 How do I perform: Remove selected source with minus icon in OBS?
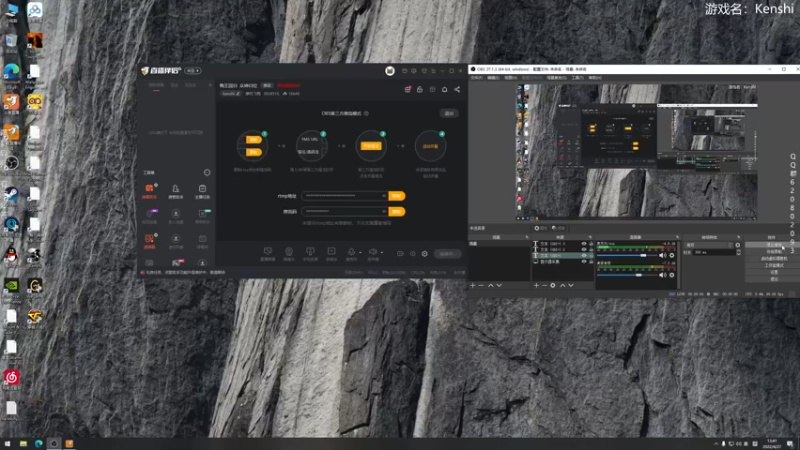(x=544, y=286)
